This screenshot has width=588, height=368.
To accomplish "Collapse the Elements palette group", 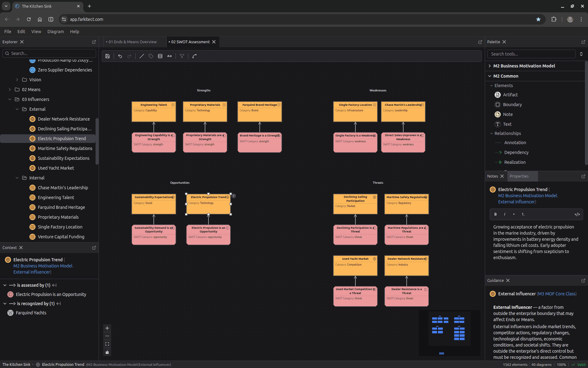I will tap(492, 86).
